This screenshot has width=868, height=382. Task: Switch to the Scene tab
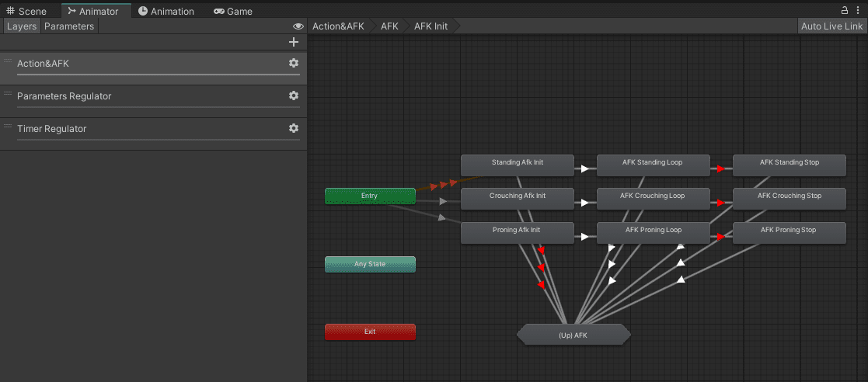pyautogui.click(x=27, y=12)
